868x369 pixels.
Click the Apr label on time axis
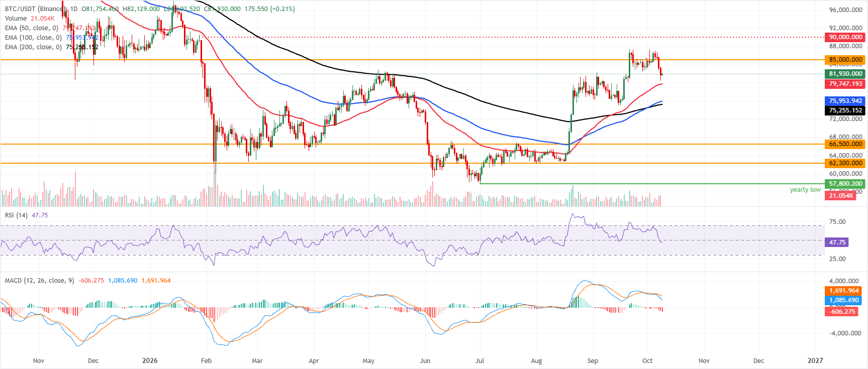[314, 360]
